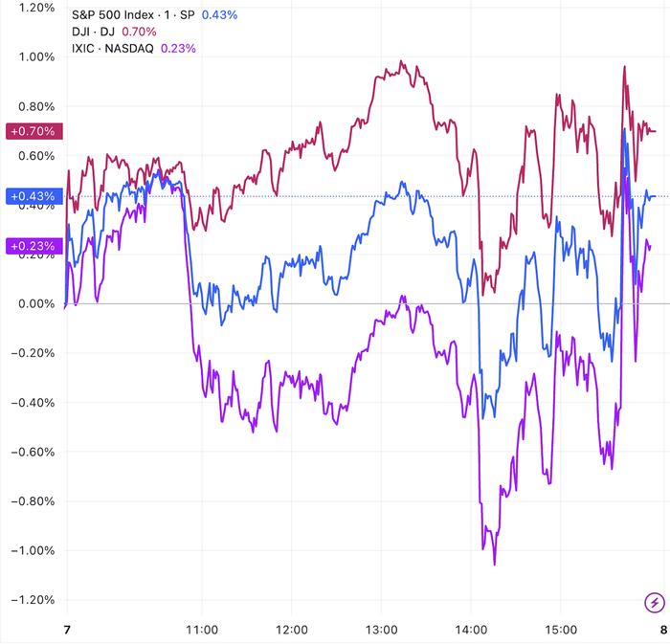This screenshot has width=670, height=644.
Task: Click the bold date label 7
Action: click(x=65, y=630)
